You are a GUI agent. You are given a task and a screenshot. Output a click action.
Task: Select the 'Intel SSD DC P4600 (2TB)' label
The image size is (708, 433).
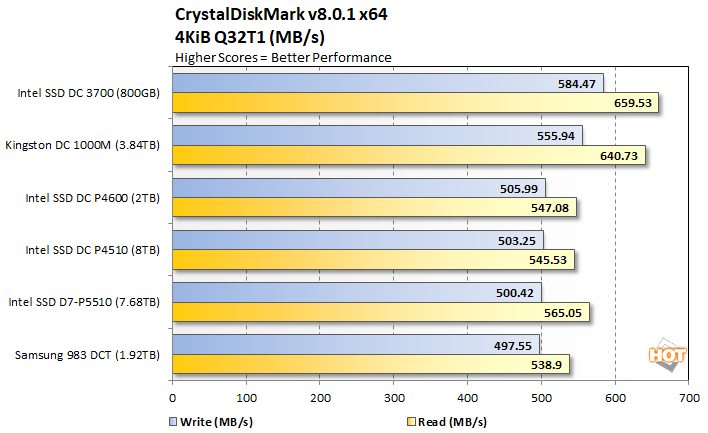(x=93, y=198)
